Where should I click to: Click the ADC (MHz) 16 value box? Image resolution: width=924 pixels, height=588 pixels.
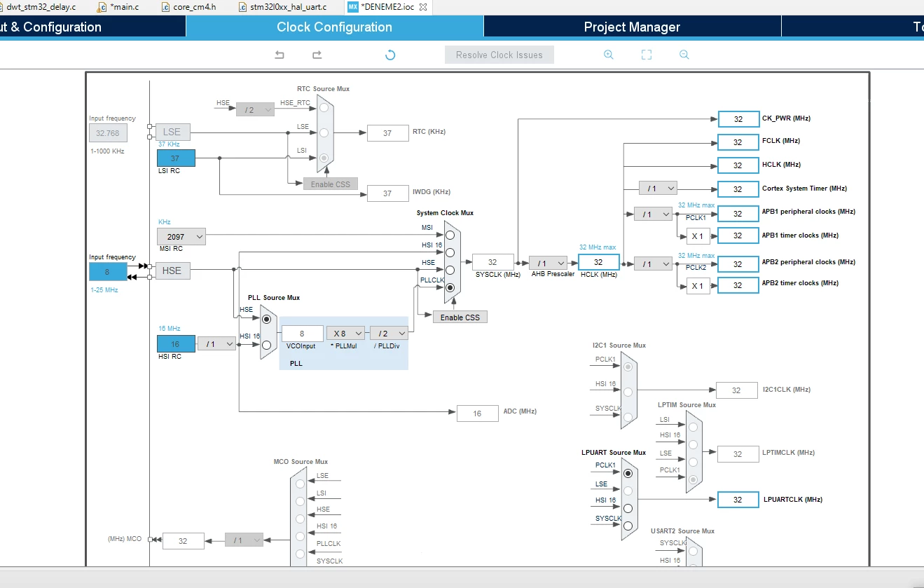pyautogui.click(x=477, y=413)
